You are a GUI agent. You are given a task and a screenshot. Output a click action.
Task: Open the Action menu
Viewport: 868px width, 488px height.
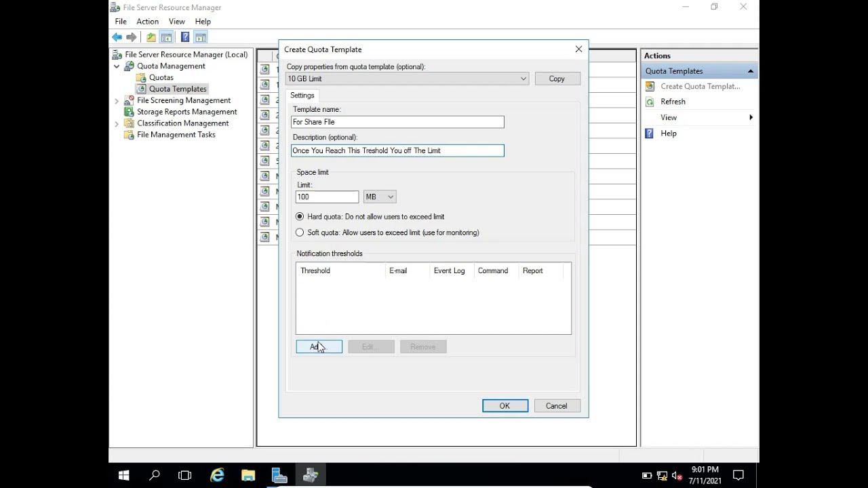147,22
